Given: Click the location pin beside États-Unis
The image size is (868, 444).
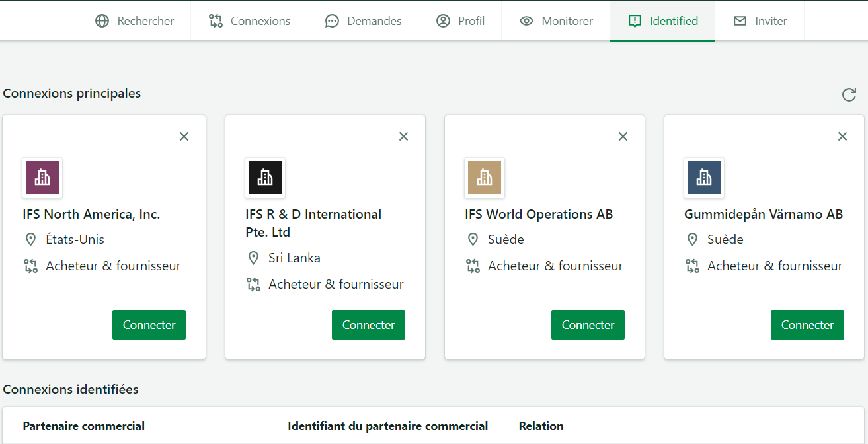Looking at the screenshot, I should point(30,240).
